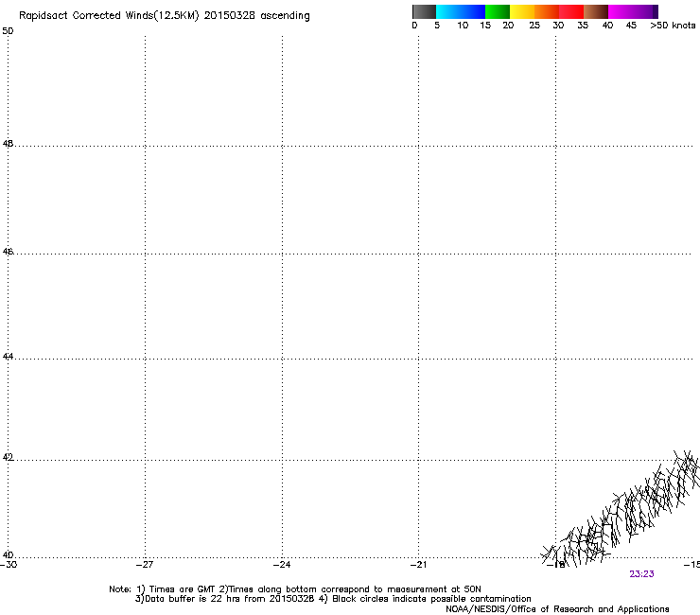Click the cyan-blue 5-15 knots color band

pos(461,11)
